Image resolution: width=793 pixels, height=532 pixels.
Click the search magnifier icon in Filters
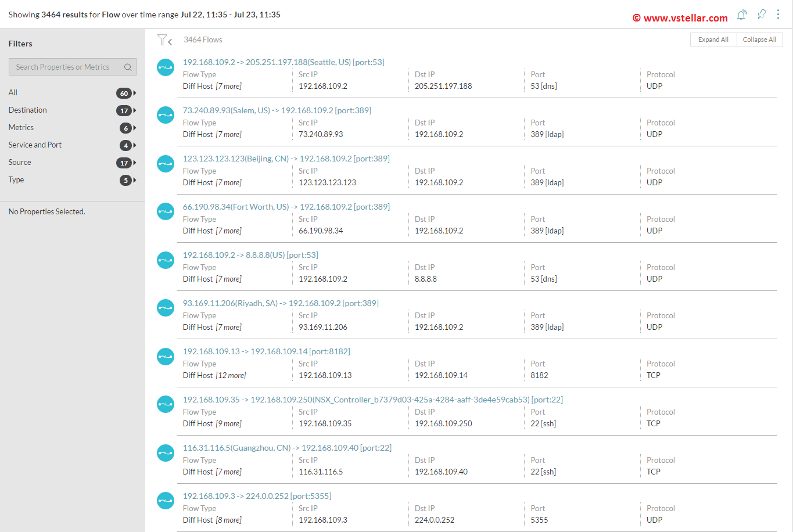pos(128,67)
